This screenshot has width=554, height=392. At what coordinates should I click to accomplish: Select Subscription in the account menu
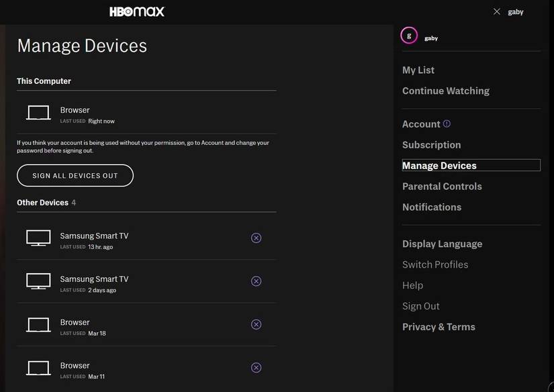point(431,144)
